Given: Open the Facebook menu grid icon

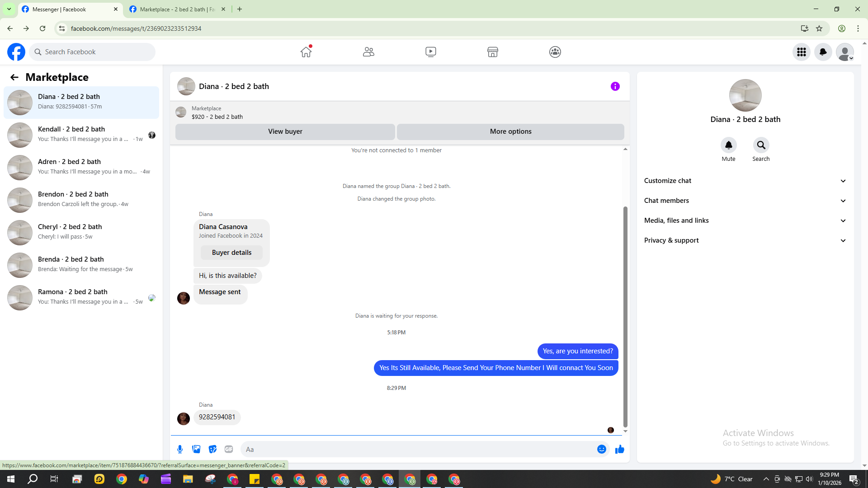Looking at the screenshot, I should [802, 52].
